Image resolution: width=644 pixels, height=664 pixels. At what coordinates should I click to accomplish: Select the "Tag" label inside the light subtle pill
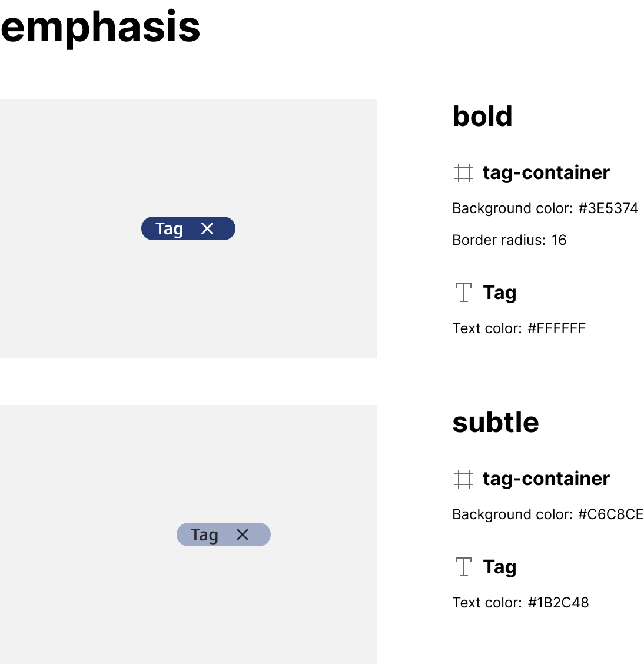pos(204,534)
